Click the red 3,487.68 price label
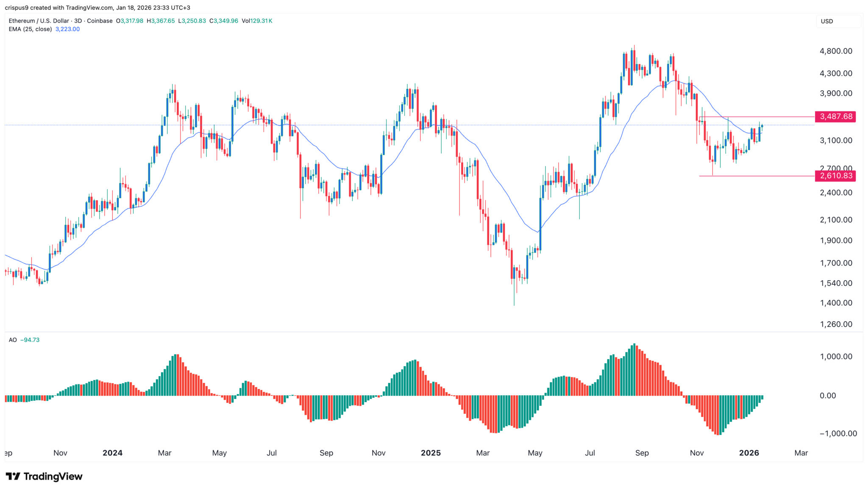 point(835,117)
